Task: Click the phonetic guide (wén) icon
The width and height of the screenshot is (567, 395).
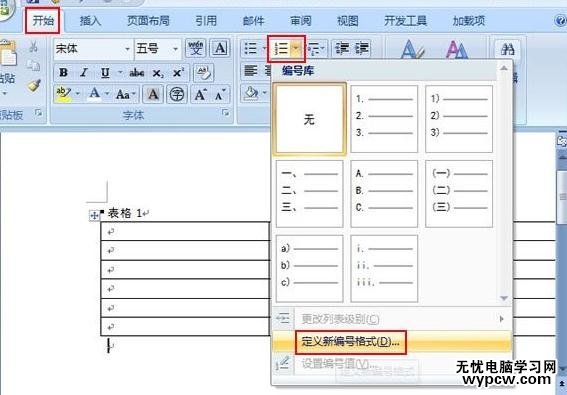Action: point(196,48)
